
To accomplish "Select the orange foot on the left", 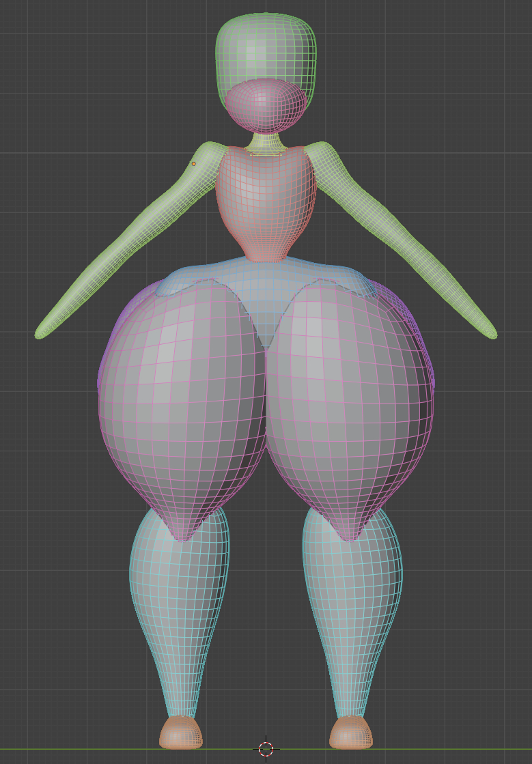I will click(181, 733).
